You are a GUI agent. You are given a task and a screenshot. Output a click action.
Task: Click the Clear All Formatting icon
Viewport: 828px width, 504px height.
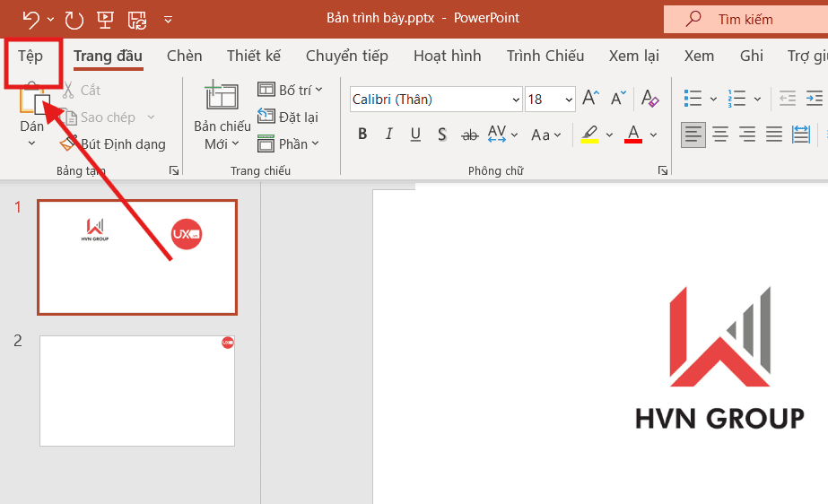649,98
